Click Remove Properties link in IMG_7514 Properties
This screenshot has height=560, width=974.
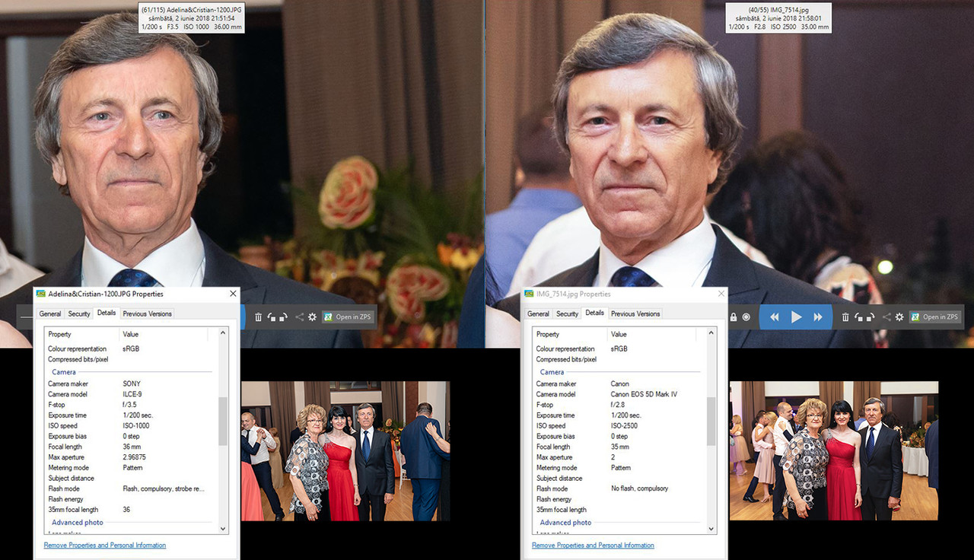[593, 546]
